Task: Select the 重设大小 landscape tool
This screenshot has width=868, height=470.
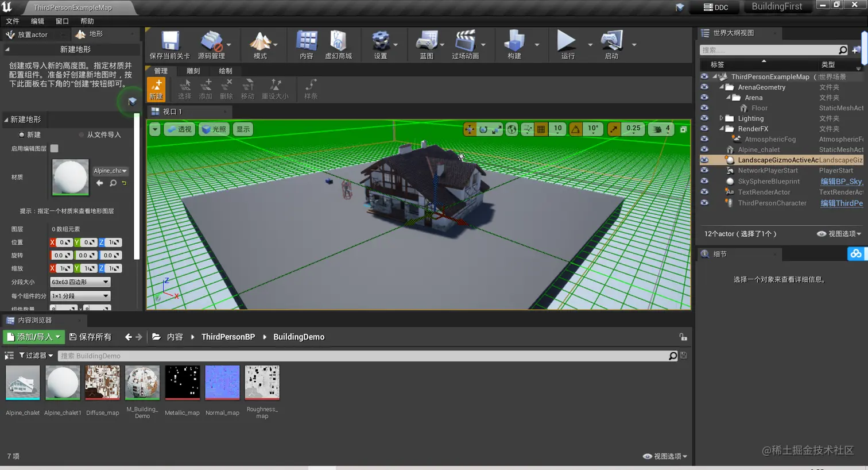Action: click(x=276, y=89)
